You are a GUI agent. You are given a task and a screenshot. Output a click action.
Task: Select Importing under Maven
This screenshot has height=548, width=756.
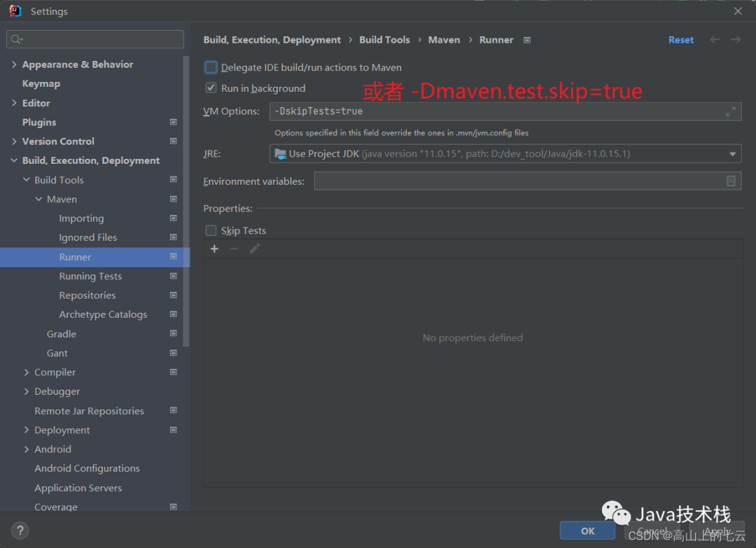point(81,218)
